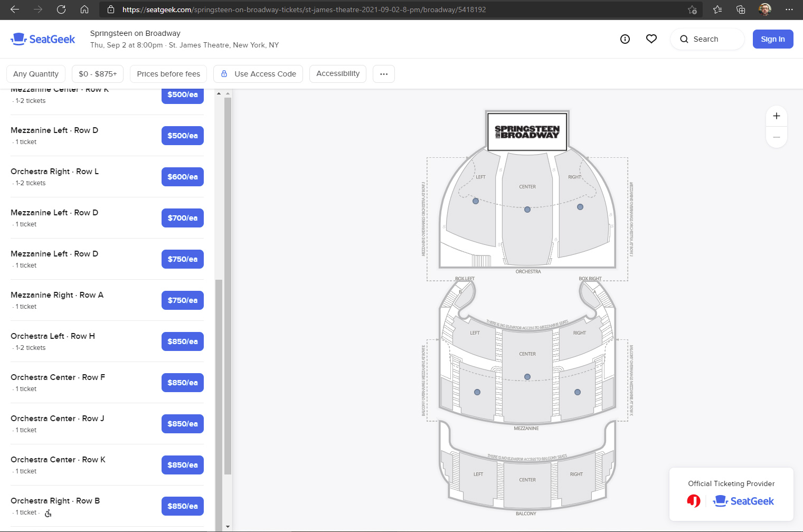Image resolution: width=803 pixels, height=532 pixels.
Task: Select Orchestra Center Row K $850 price
Action: (183, 465)
